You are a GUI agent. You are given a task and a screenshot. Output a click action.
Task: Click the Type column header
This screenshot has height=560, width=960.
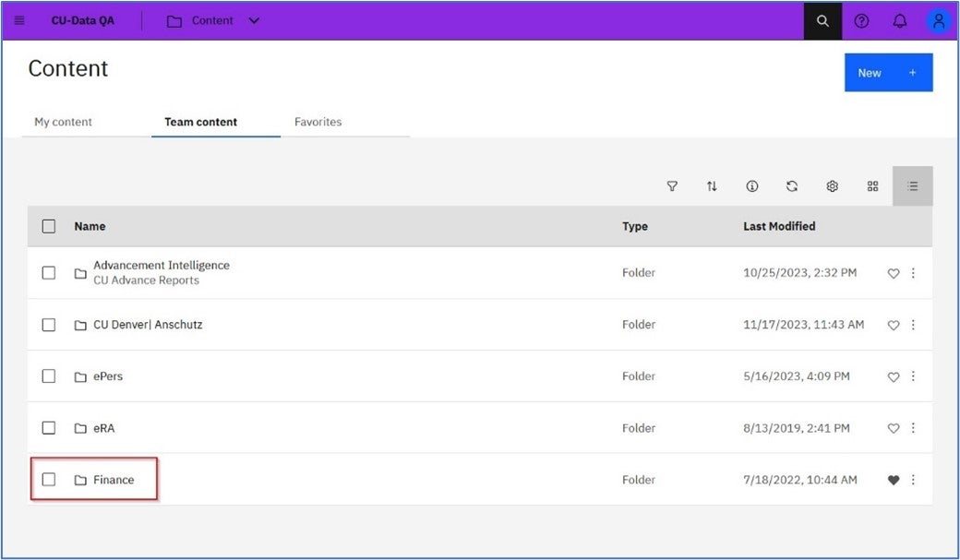635,226
